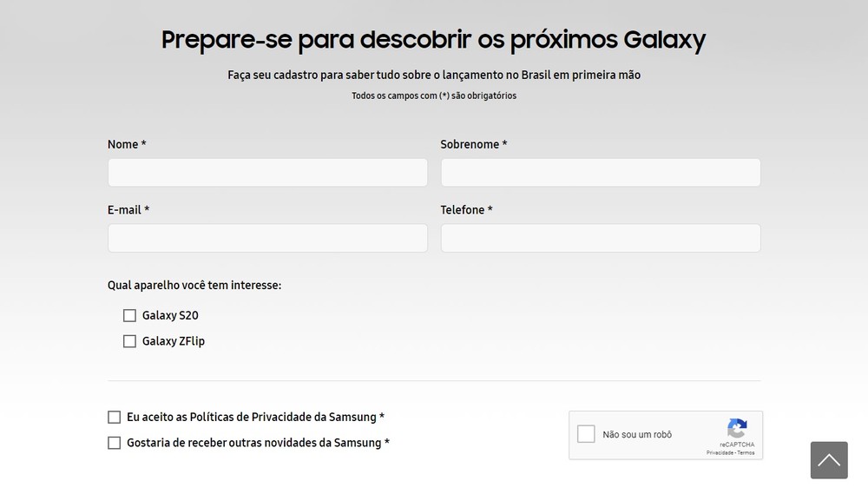Screen dimensions: 868x494
Task: Click into the Sobrenome text field
Action: coord(600,173)
